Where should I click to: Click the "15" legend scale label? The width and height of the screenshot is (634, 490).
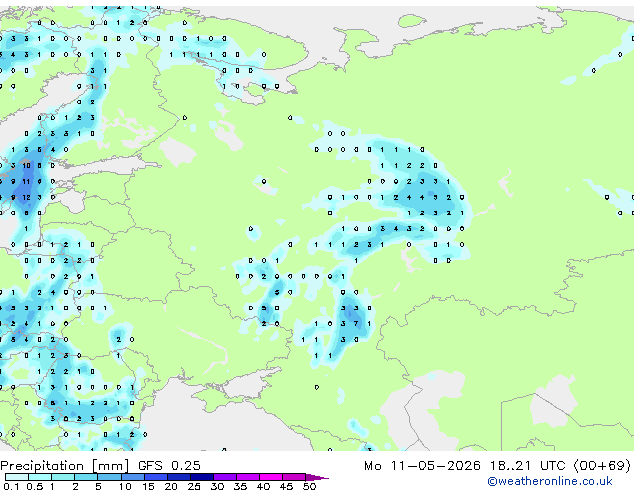[x=148, y=486]
